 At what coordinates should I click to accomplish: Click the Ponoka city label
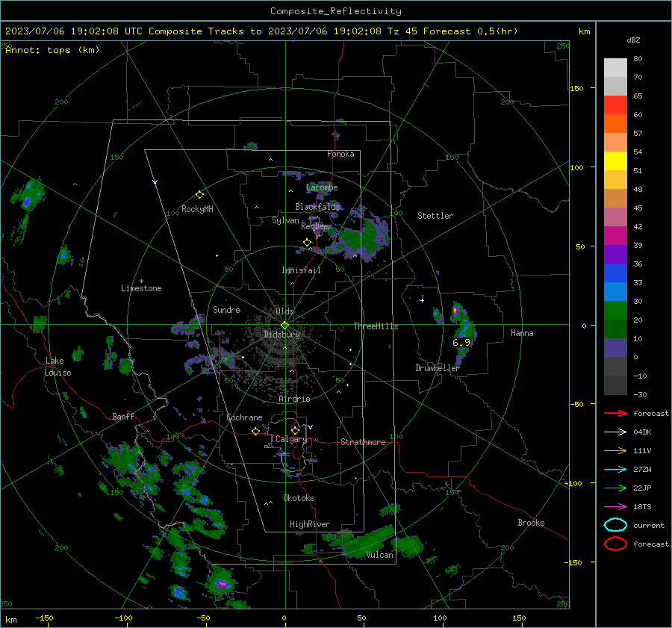click(x=340, y=154)
